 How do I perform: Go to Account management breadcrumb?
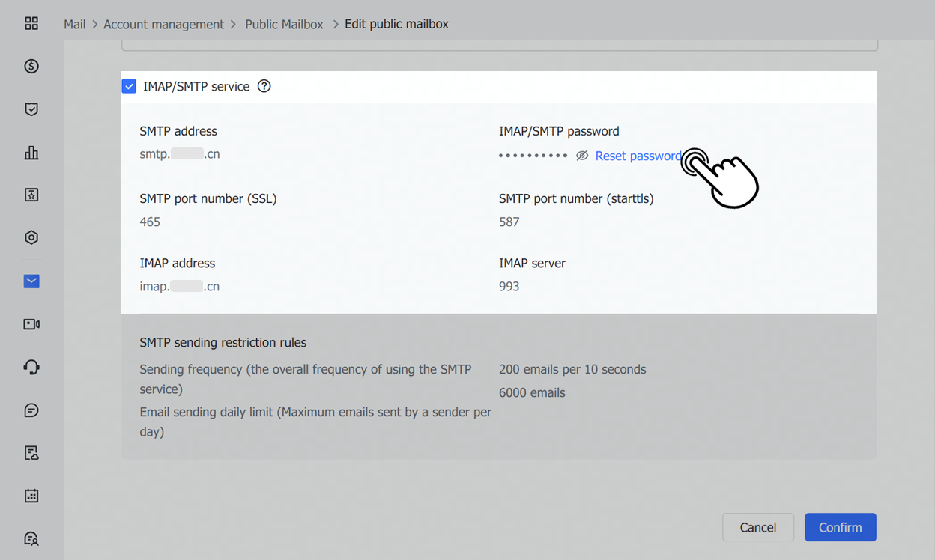click(163, 24)
